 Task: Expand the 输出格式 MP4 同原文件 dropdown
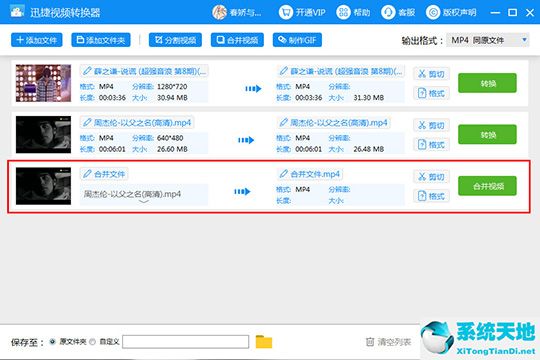[x=488, y=40]
